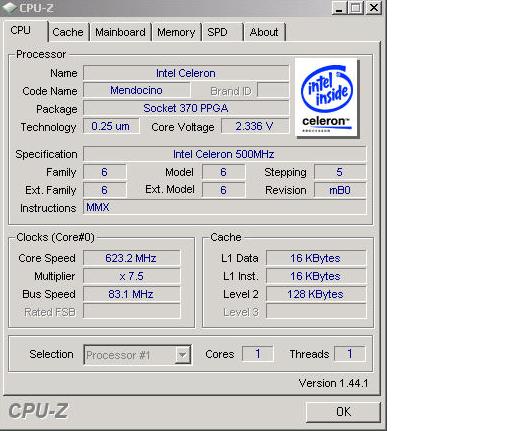The height and width of the screenshot is (431, 512).
Task: Click the mB0 revision value
Action: 340,190
